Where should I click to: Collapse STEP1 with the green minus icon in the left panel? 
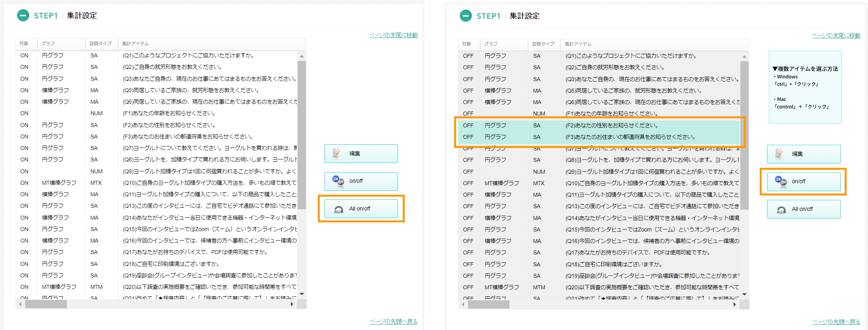pyautogui.click(x=23, y=15)
